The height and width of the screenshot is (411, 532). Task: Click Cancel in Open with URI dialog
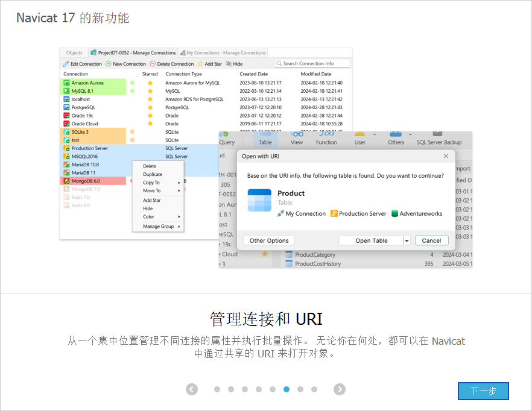[x=431, y=240]
